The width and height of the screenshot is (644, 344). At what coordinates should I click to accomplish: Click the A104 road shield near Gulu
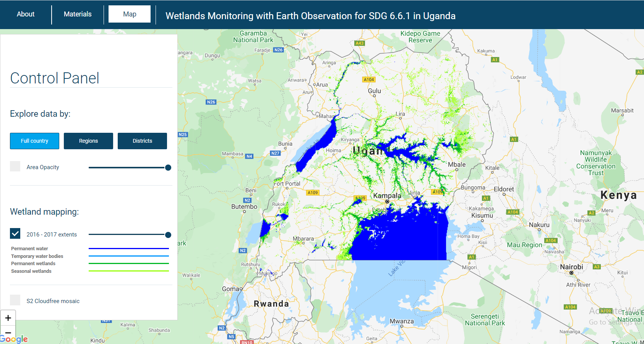(369, 80)
